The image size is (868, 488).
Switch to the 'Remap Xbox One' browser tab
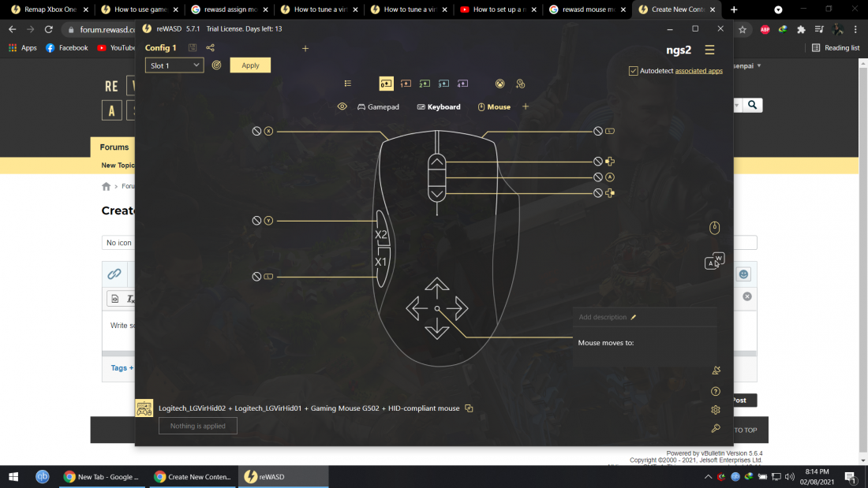click(x=49, y=9)
